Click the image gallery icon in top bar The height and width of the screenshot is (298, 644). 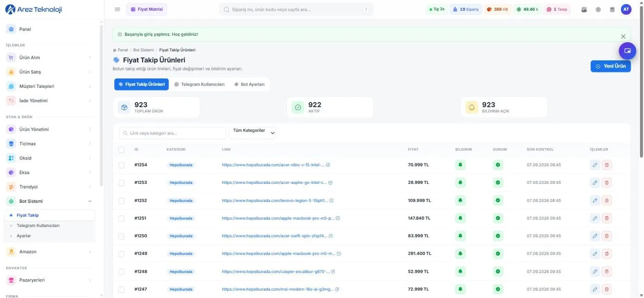[584, 9]
